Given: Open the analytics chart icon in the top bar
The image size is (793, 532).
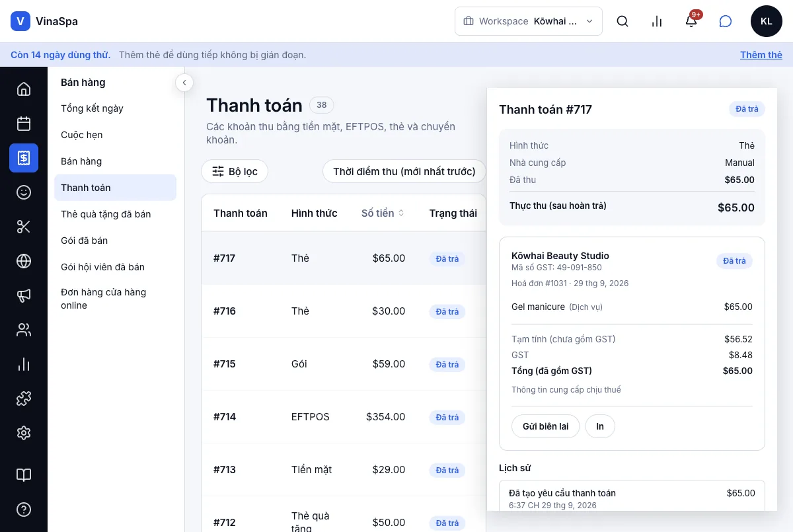Looking at the screenshot, I should coord(657,21).
